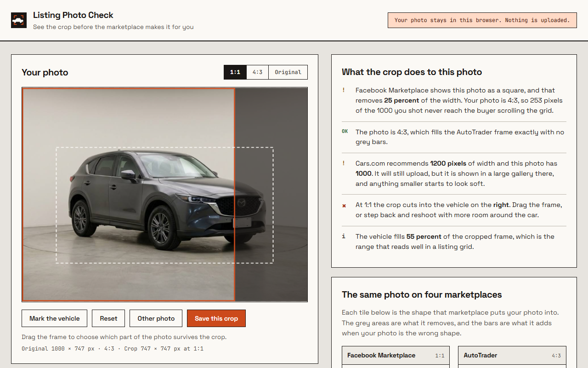Choose Other photo
Screen dimensions: 588x368
pyautogui.click(x=156, y=318)
